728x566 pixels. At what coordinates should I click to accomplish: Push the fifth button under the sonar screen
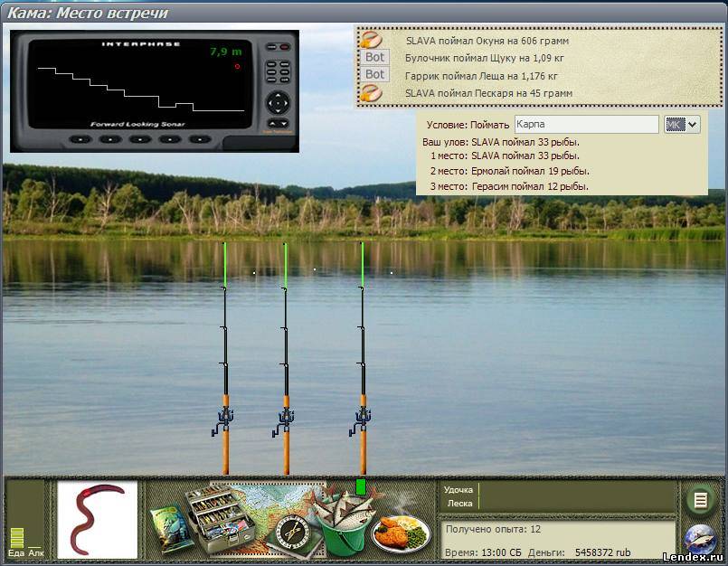pos(200,139)
